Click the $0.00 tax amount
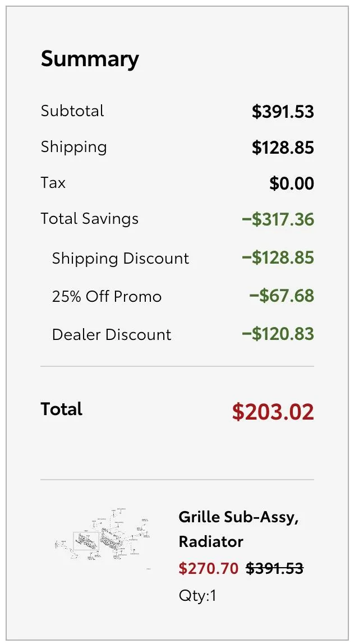 point(292,183)
